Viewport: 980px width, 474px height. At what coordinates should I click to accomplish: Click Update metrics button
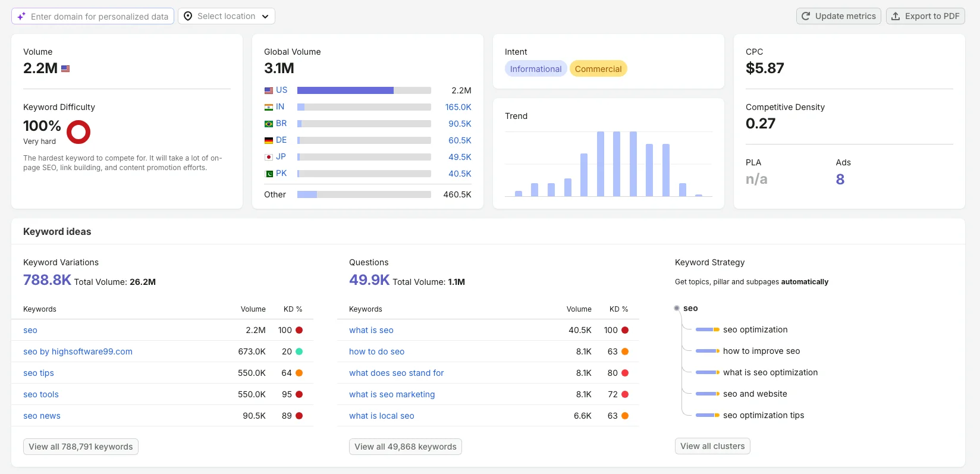pos(838,16)
